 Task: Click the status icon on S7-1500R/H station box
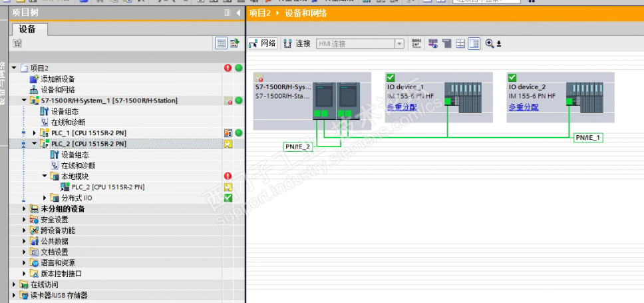[259, 78]
